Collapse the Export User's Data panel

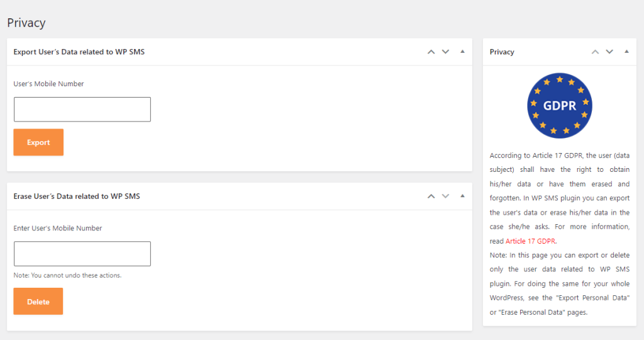[462, 52]
